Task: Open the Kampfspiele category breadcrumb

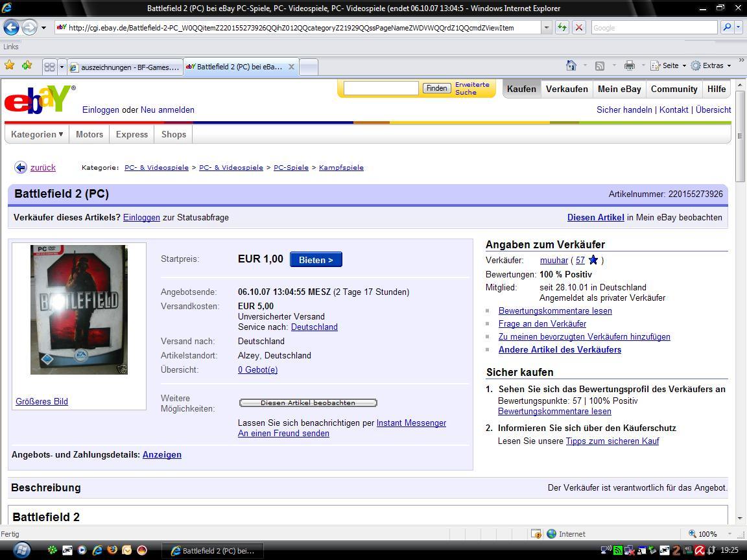Action: click(341, 168)
